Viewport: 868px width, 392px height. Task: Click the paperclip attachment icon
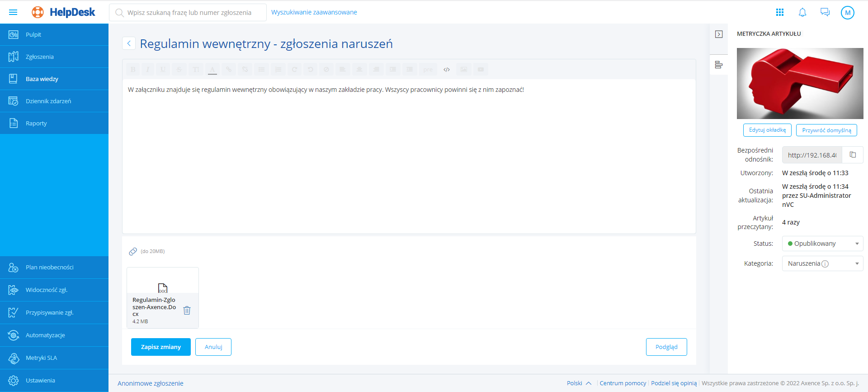(x=133, y=251)
